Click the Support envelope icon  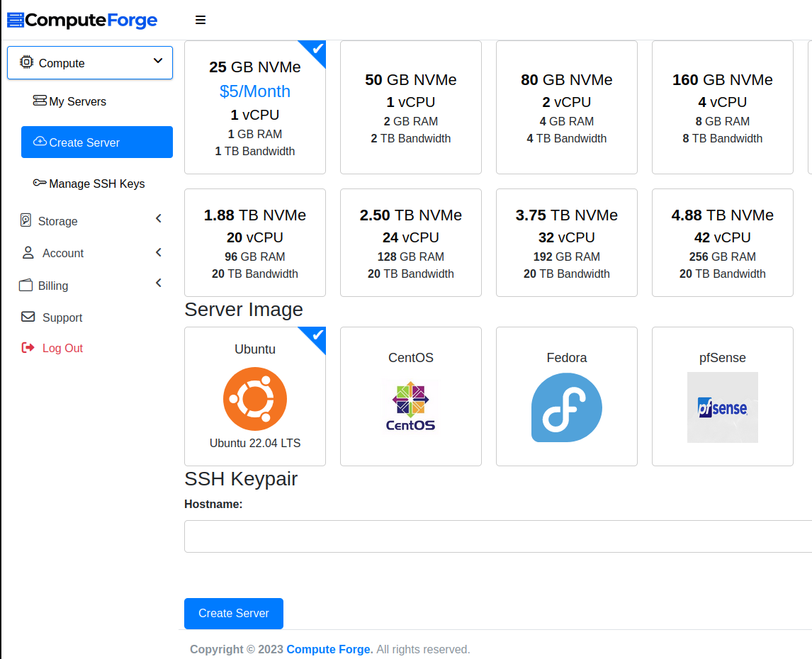click(28, 317)
